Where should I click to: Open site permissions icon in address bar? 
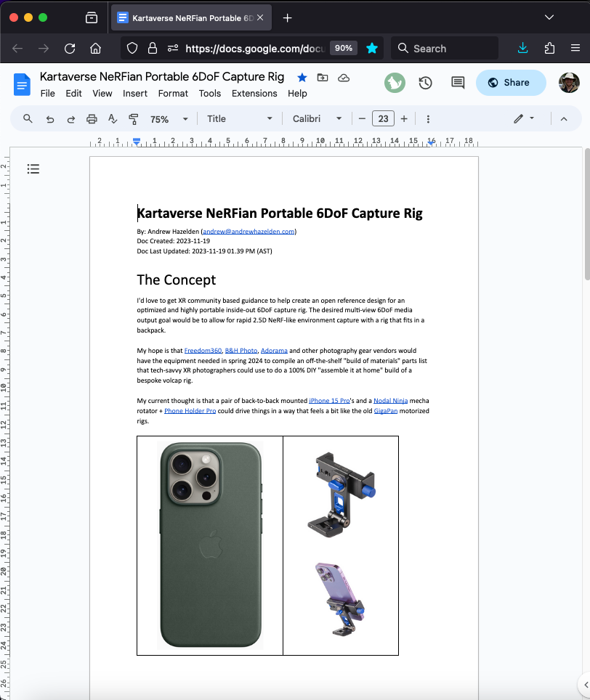click(173, 48)
